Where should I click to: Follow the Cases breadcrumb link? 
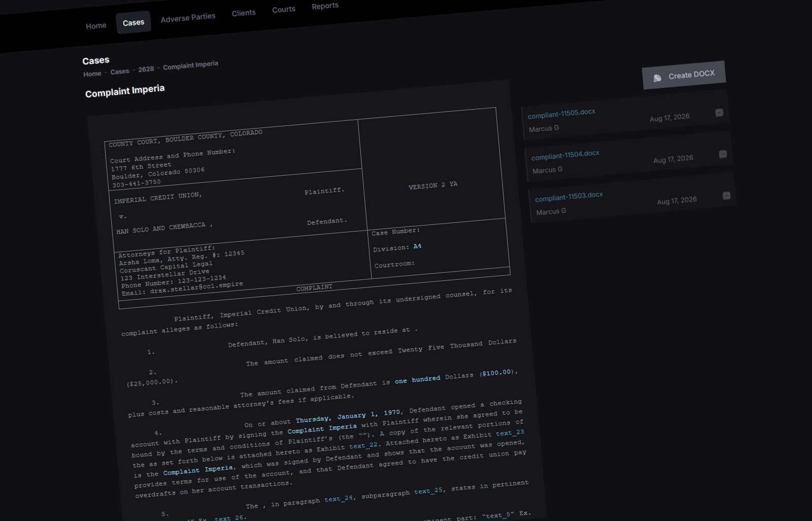pos(120,72)
